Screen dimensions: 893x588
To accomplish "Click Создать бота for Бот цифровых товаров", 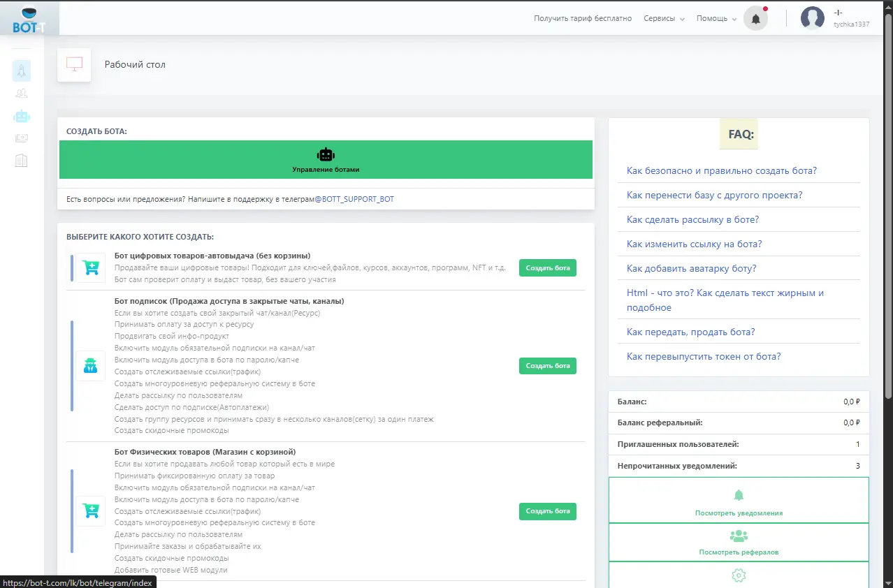I will (548, 267).
